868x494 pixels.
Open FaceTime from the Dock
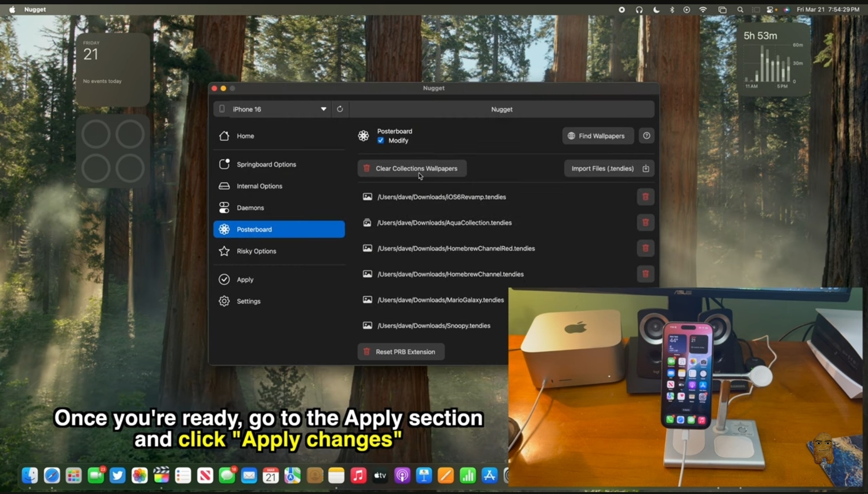tap(95, 476)
